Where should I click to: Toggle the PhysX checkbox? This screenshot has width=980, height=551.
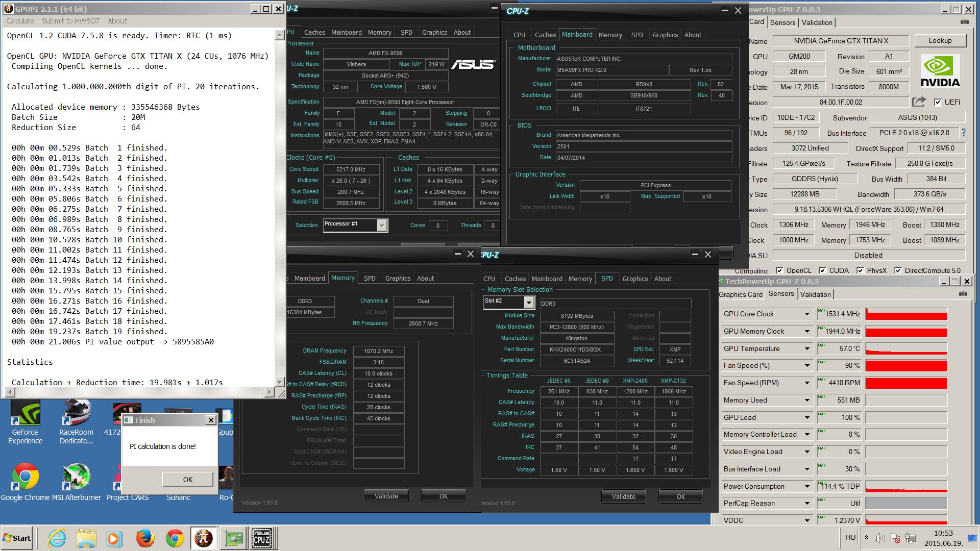(860, 270)
